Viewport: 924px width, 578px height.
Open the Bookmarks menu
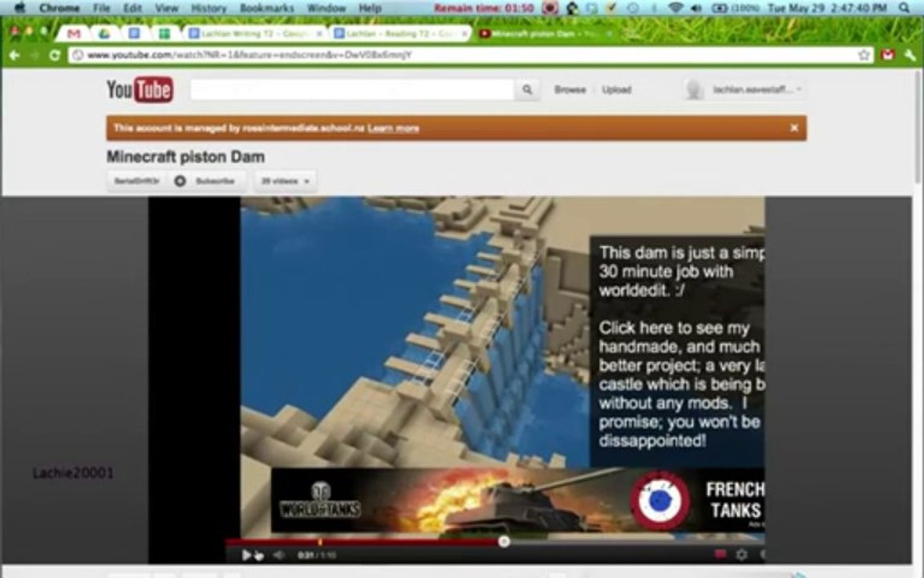(x=267, y=8)
